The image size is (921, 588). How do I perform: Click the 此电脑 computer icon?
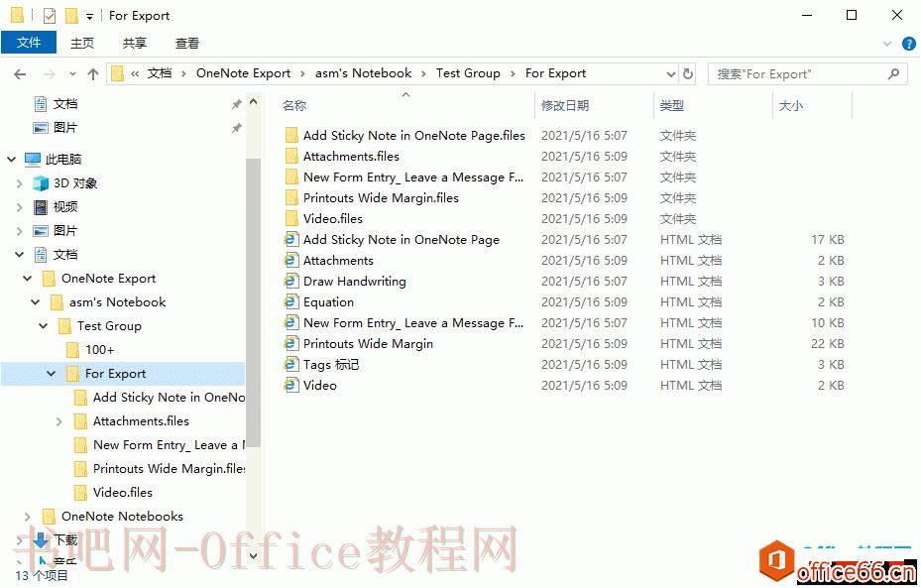[33, 160]
